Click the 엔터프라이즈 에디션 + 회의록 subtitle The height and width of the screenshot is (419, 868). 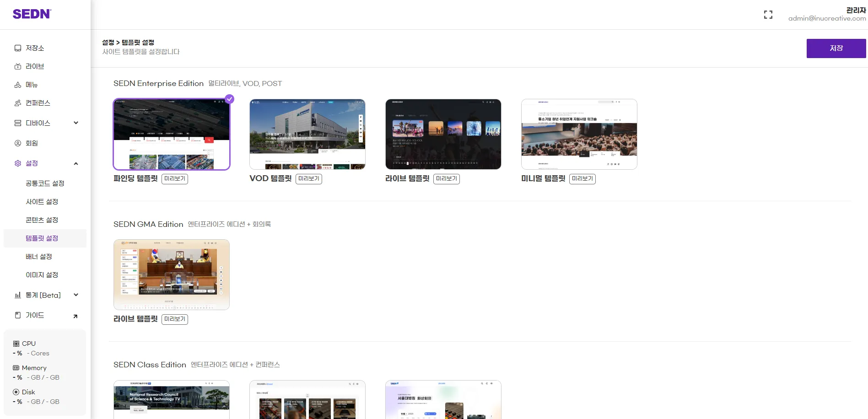229,224
